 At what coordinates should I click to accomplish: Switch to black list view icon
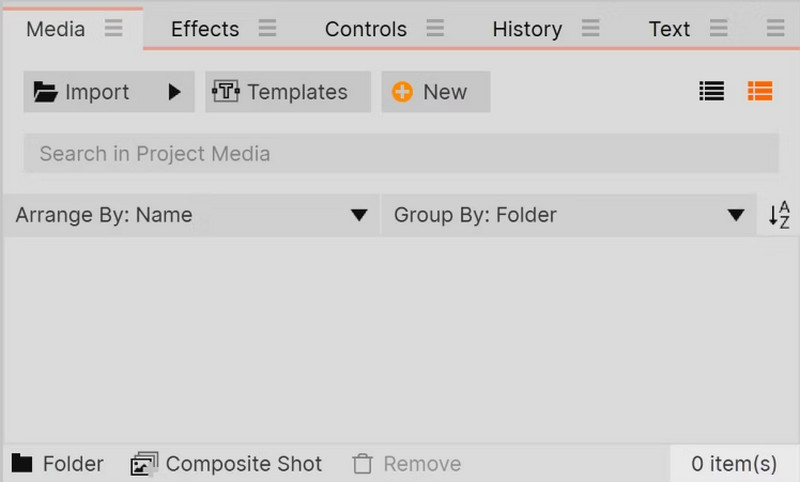(x=711, y=92)
